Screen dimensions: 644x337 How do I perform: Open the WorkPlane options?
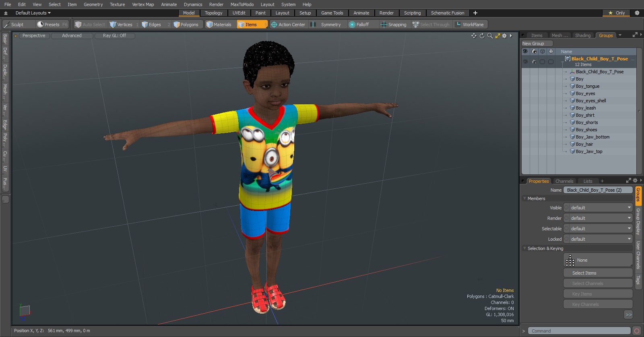[x=470, y=25]
